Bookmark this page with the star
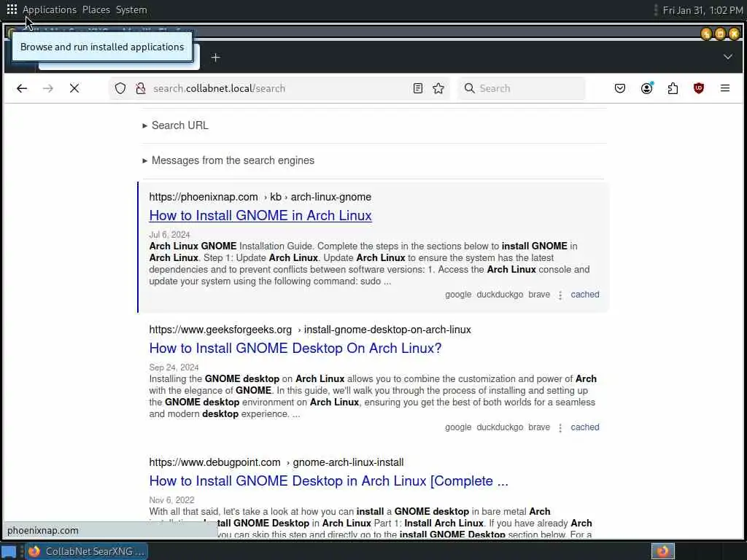 point(438,88)
